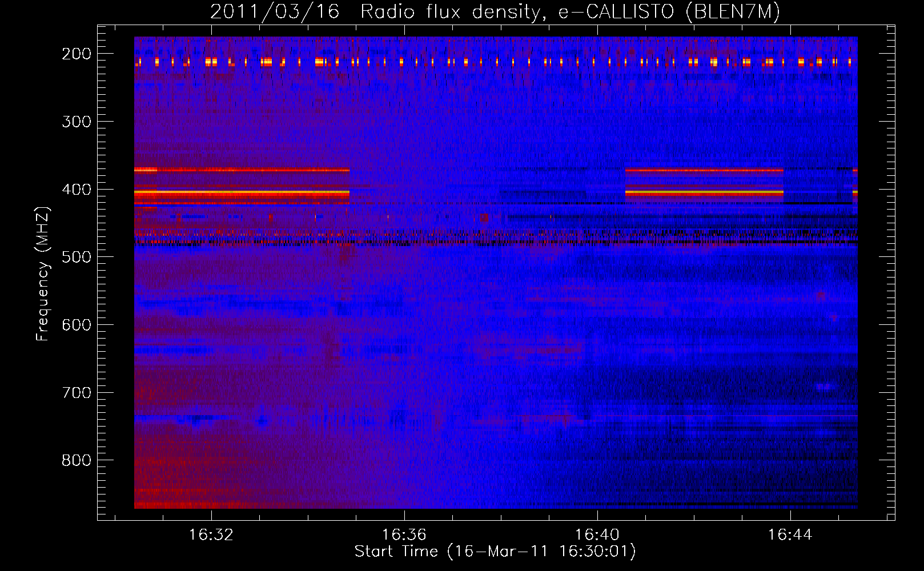
Task: Click the "Start Time (16-Mar-11 16:30:01)" label
Action: point(495,552)
